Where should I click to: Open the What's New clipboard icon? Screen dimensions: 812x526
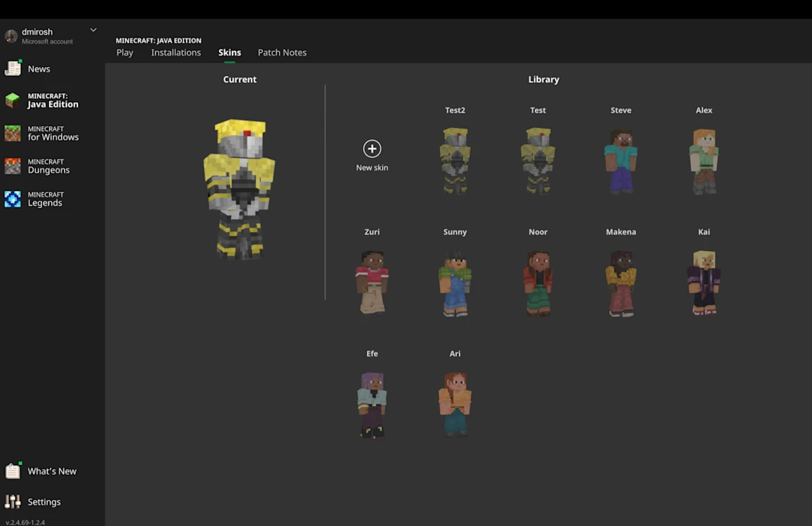tap(13, 470)
